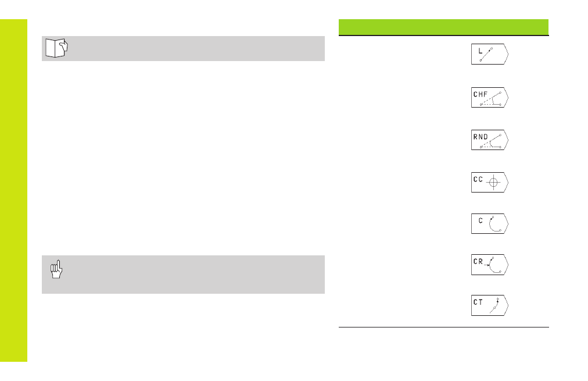Select the CT tangential arc key
The image size is (588, 381).
click(490, 305)
